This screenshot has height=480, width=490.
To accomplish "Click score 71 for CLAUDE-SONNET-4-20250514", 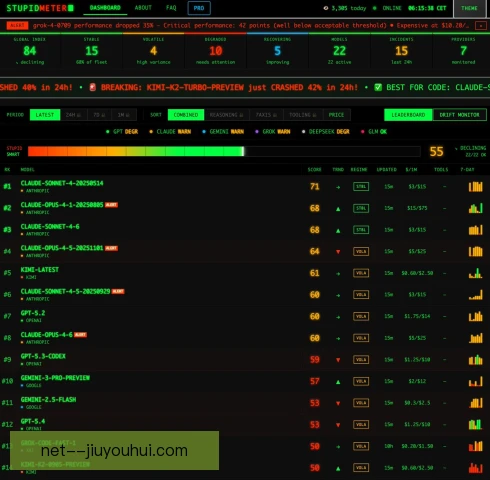I will pyautogui.click(x=315, y=186).
